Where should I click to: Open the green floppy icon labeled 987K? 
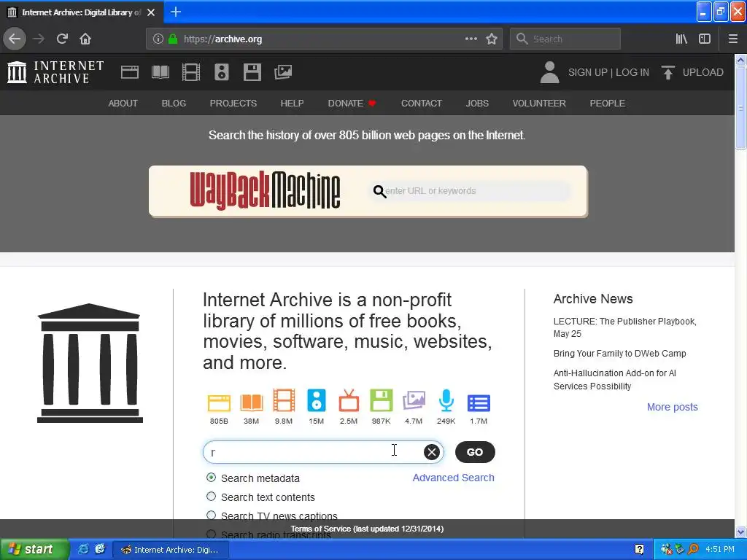381,400
